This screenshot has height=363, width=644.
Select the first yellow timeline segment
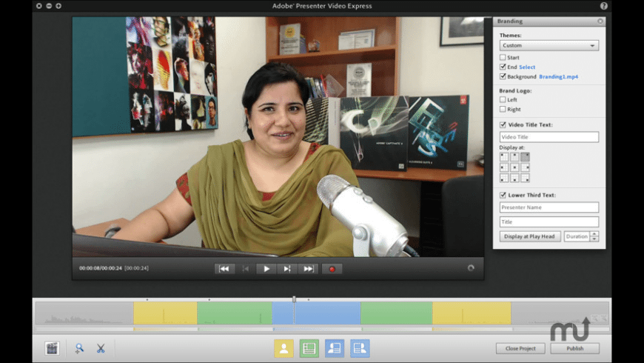(x=165, y=313)
